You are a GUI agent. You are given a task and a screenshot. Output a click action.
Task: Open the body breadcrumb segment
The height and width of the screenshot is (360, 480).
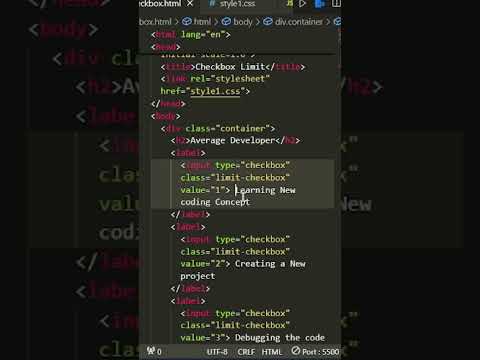[243, 22]
